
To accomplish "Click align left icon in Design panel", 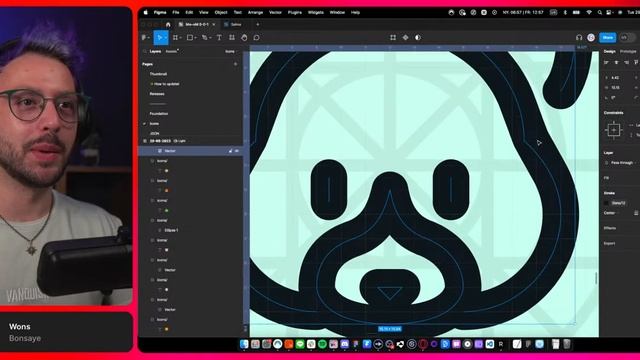I will (x=607, y=62).
